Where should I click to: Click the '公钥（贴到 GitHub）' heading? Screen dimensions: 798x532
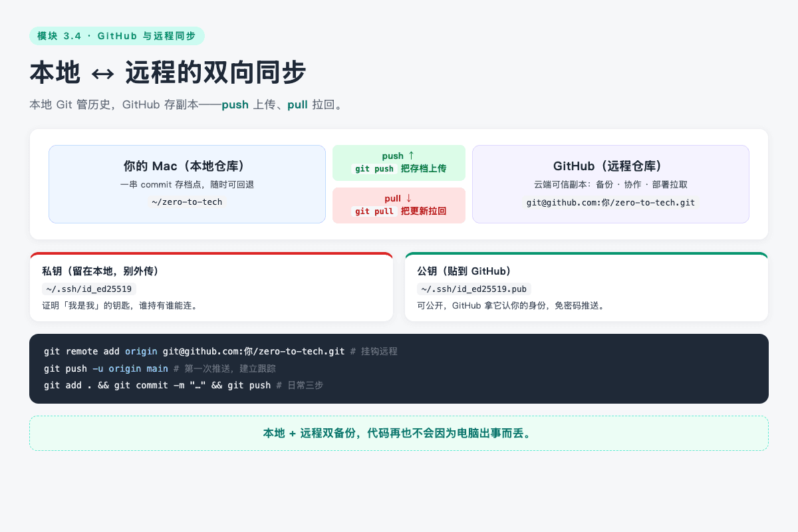464,271
